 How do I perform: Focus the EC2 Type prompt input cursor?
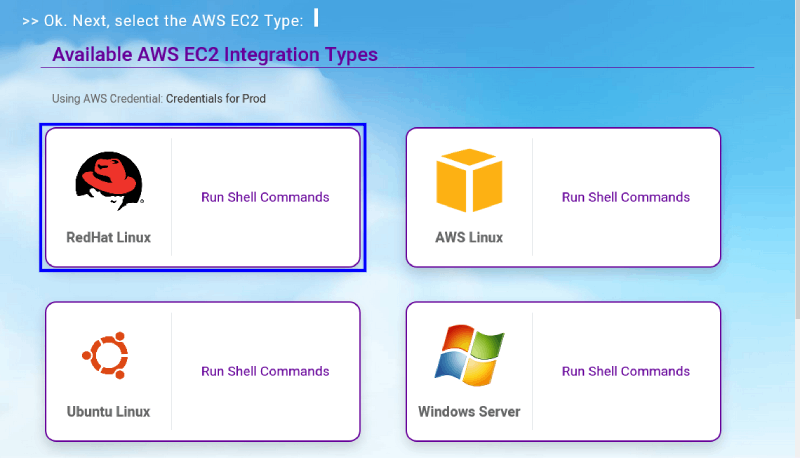click(x=316, y=18)
